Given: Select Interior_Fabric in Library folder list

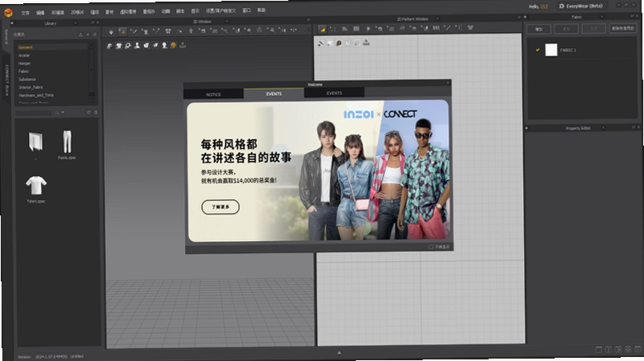Looking at the screenshot, I should point(30,87).
